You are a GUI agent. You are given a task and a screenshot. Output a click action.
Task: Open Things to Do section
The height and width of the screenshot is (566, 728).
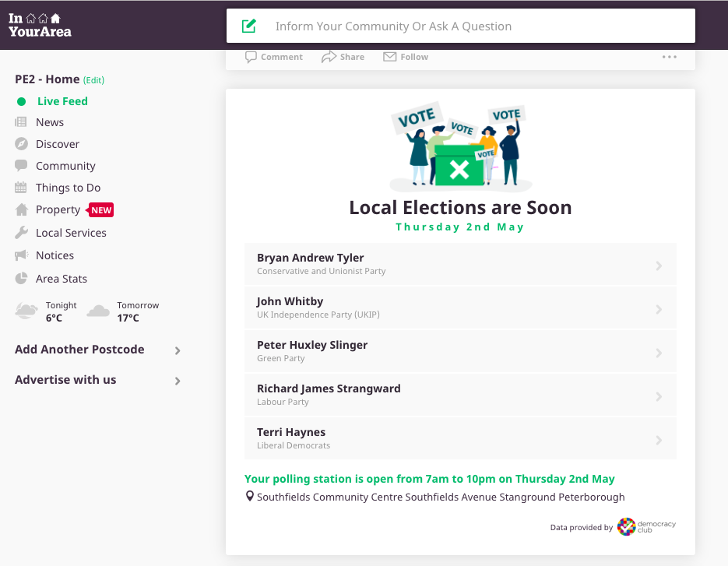pyautogui.click(x=68, y=188)
